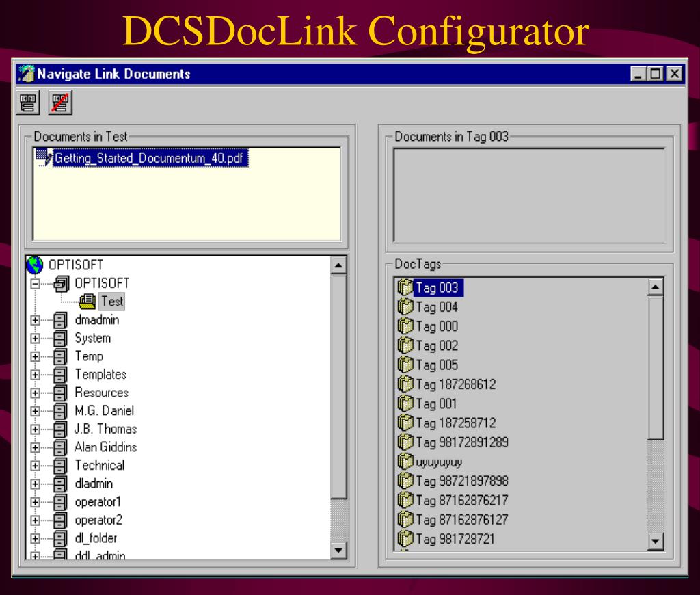Select the J.B. Thomas tree label
The image size is (700, 595).
pyautogui.click(x=105, y=429)
